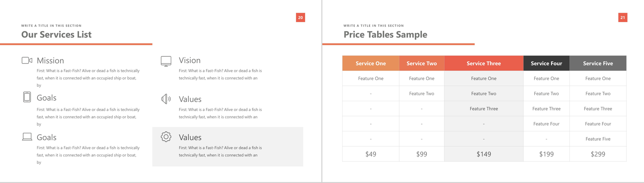Click the laptop icon next to the lower Goals heading
Image resolution: width=644 pixels, height=183 pixels.
pyautogui.click(x=27, y=137)
